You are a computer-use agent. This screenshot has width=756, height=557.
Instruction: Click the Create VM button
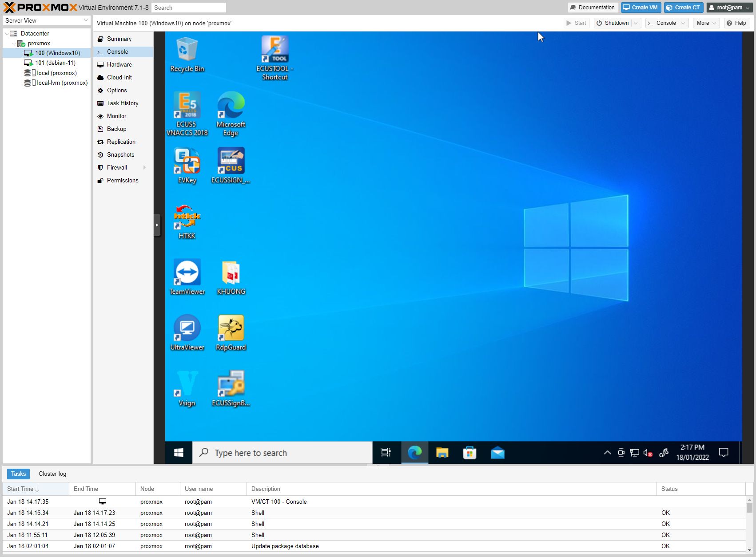click(x=641, y=7)
